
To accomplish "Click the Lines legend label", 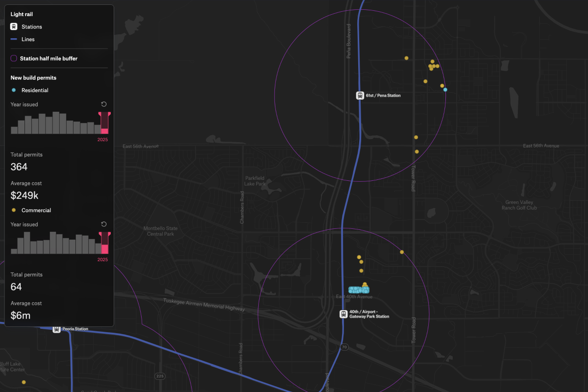I will coord(28,39).
